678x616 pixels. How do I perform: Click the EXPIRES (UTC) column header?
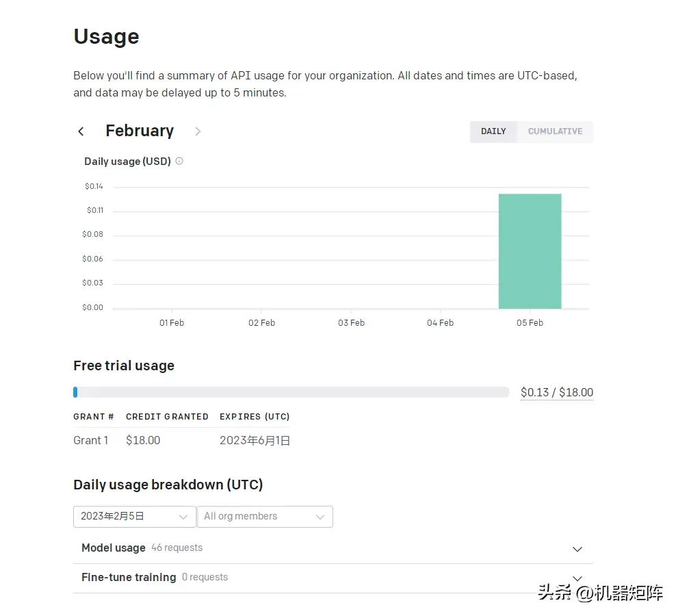(x=255, y=417)
